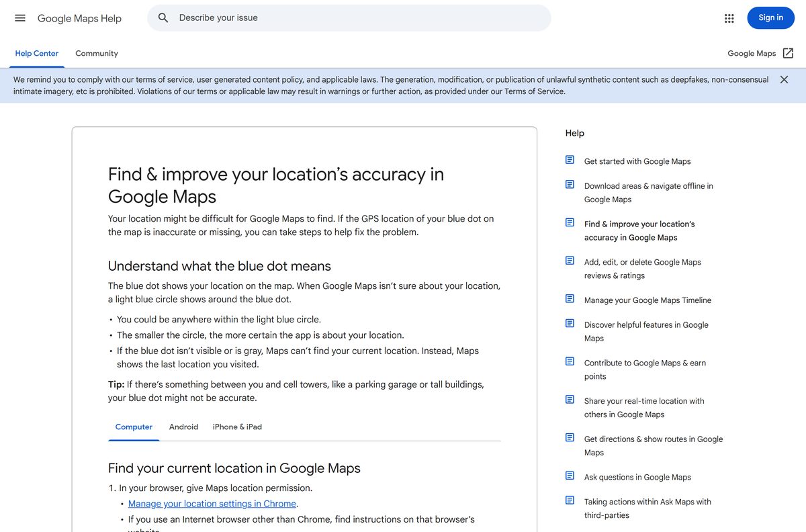The height and width of the screenshot is (532, 806).
Task: Open the Google Maps link in header
Action: (752, 54)
